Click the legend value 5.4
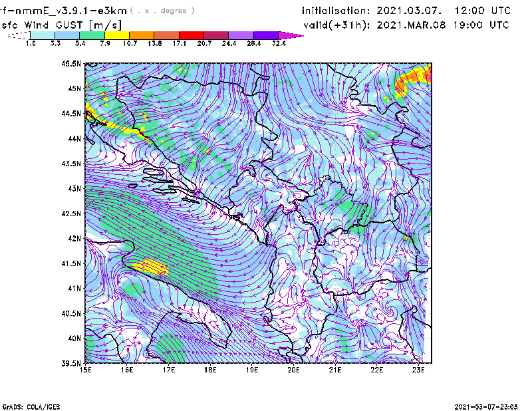The width and height of the screenshot is (532, 411). [x=80, y=43]
